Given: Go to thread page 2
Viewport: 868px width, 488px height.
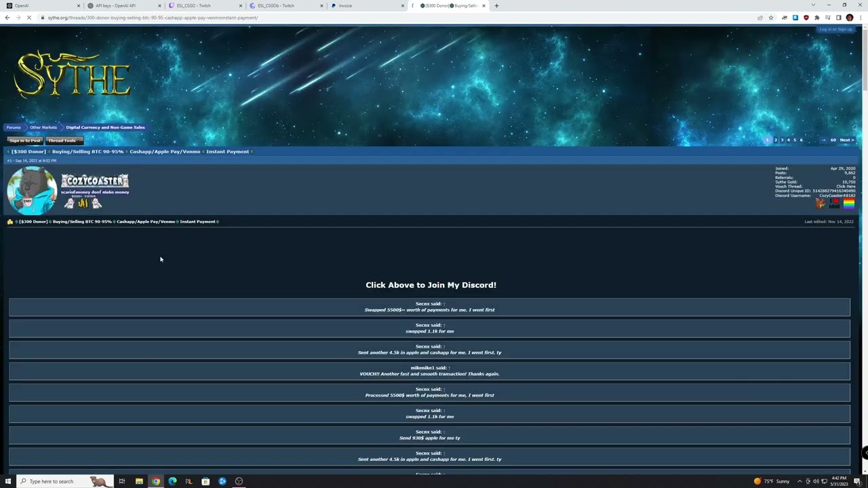Looking at the screenshot, I should point(776,140).
